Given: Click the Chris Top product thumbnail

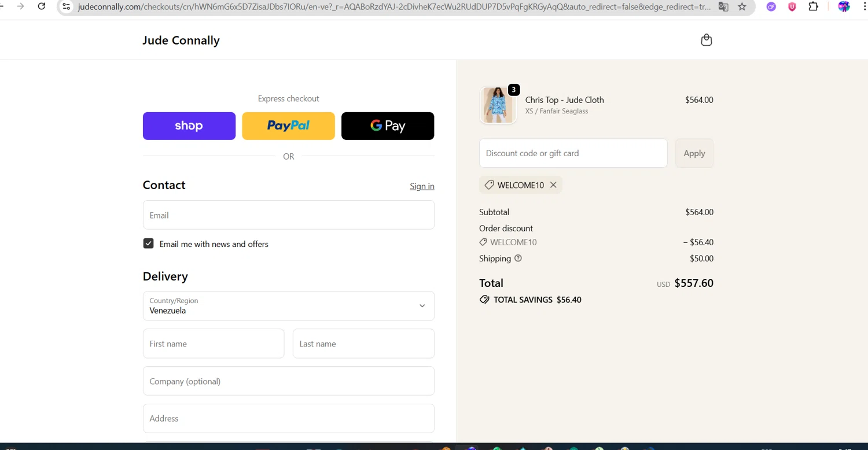Looking at the screenshot, I should (498, 105).
